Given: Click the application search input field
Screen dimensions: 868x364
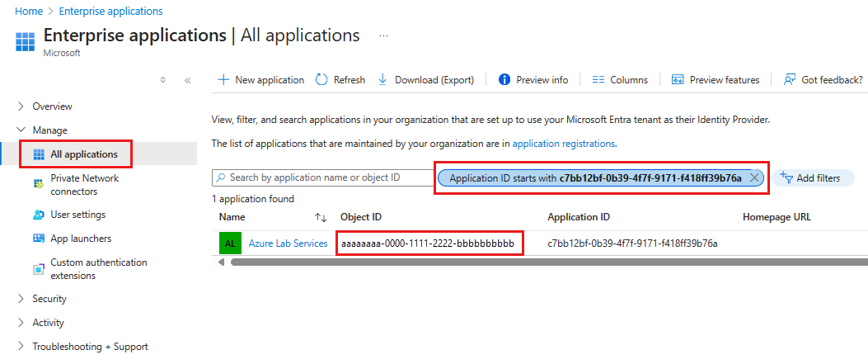Looking at the screenshot, I should (x=321, y=177).
